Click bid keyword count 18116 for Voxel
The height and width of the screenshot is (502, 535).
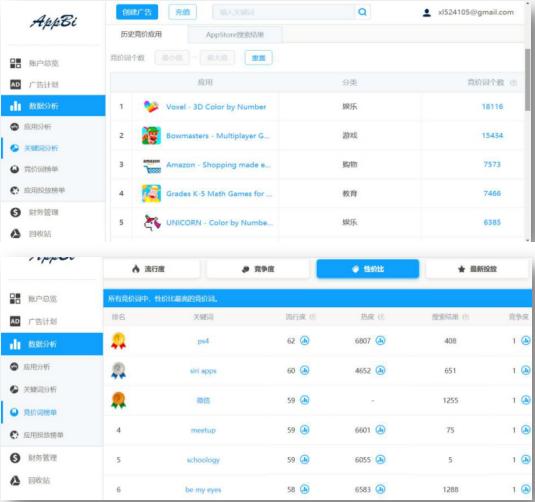492,106
